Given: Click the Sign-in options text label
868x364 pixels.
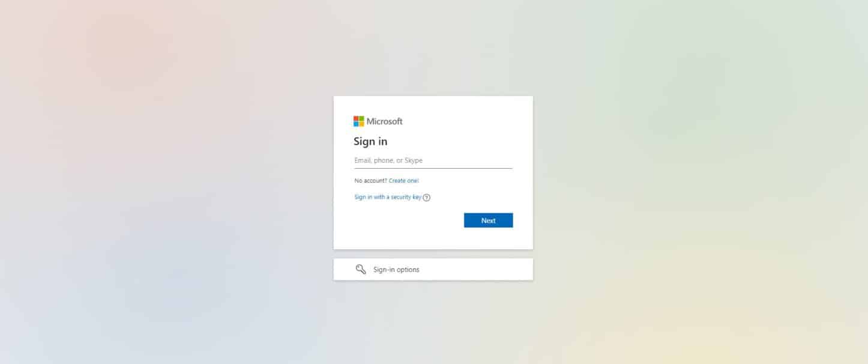Looking at the screenshot, I should click(396, 270).
